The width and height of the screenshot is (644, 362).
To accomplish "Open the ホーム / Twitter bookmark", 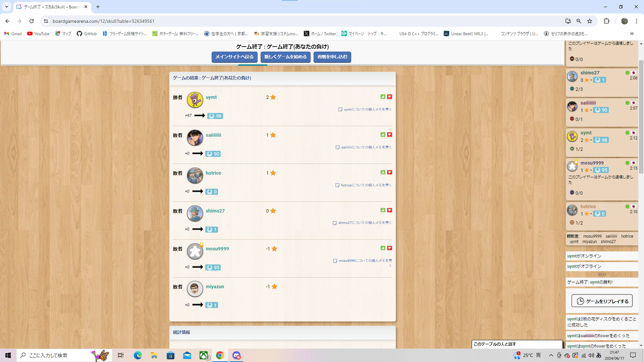I will 320,34.
